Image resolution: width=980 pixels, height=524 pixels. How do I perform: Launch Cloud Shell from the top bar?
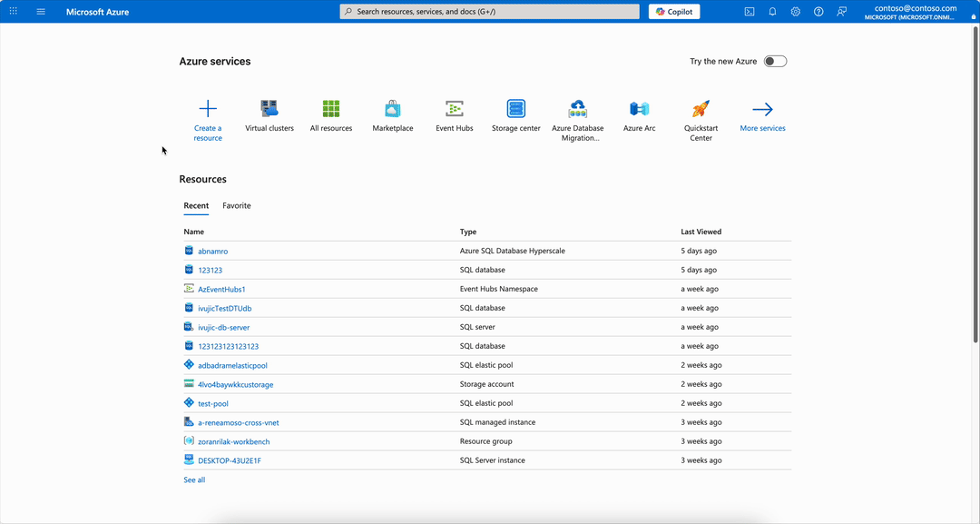(x=749, y=11)
